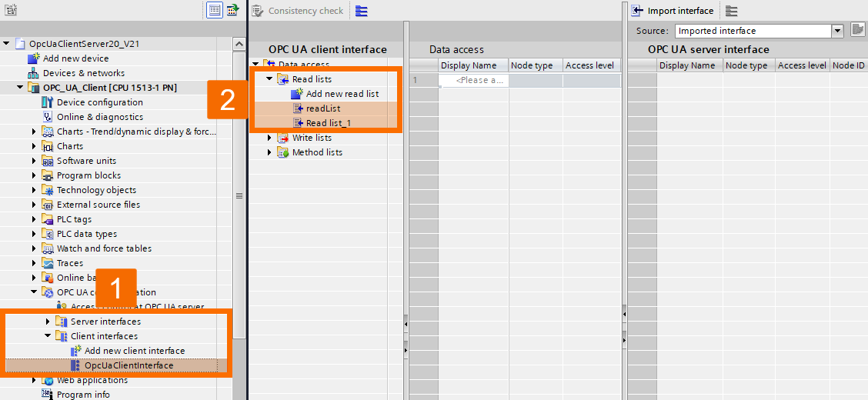Viewport: 868px width, 400px height.
Task: Expand the Charts - Trend/dynamic display node
Action: coord(35,132)
